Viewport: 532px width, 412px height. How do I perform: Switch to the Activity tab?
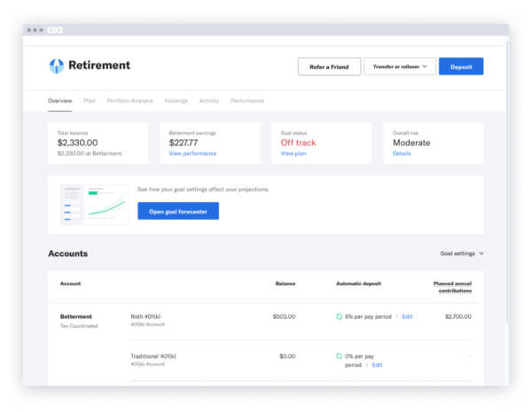209,101
